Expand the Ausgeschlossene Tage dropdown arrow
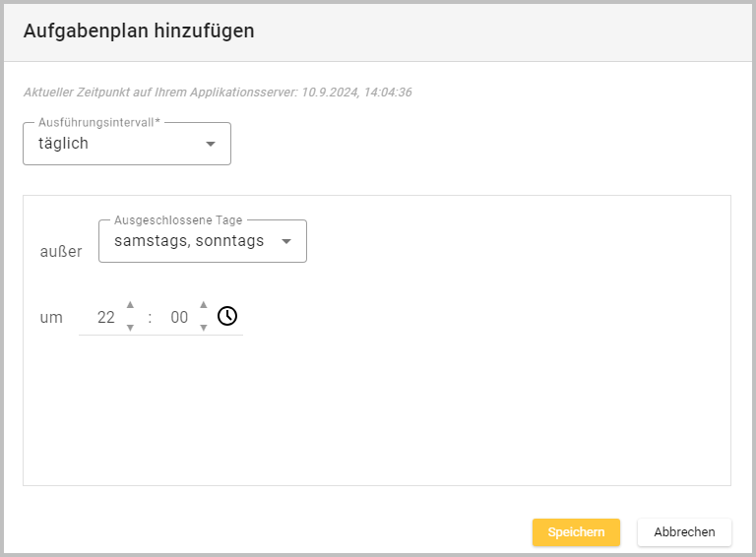 285,242
